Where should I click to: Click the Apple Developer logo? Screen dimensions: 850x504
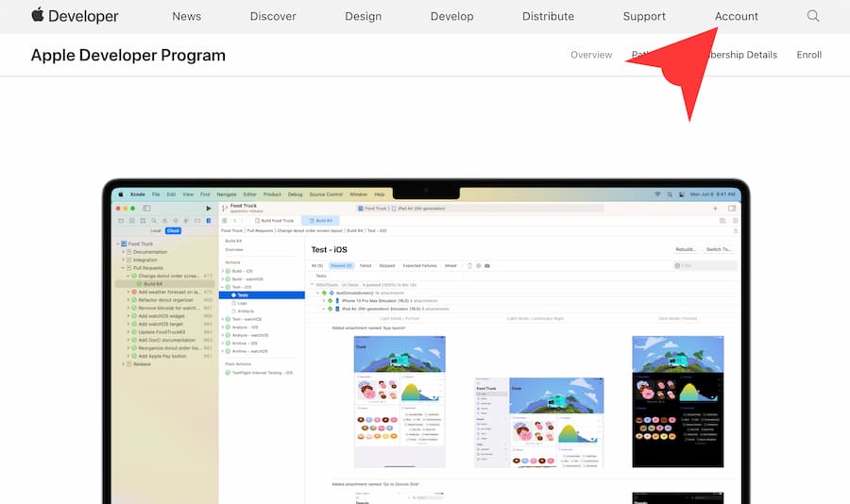point(75,16)
